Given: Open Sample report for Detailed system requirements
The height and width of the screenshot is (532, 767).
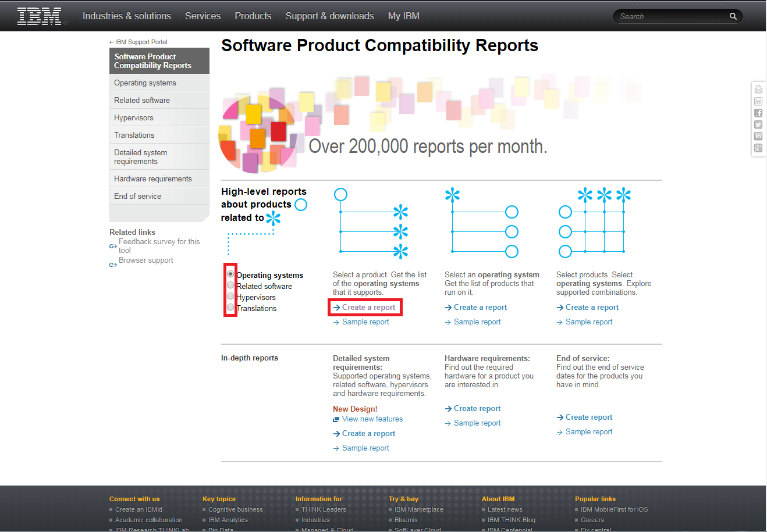Looking at the screenshot, I should tap(365, 448).
